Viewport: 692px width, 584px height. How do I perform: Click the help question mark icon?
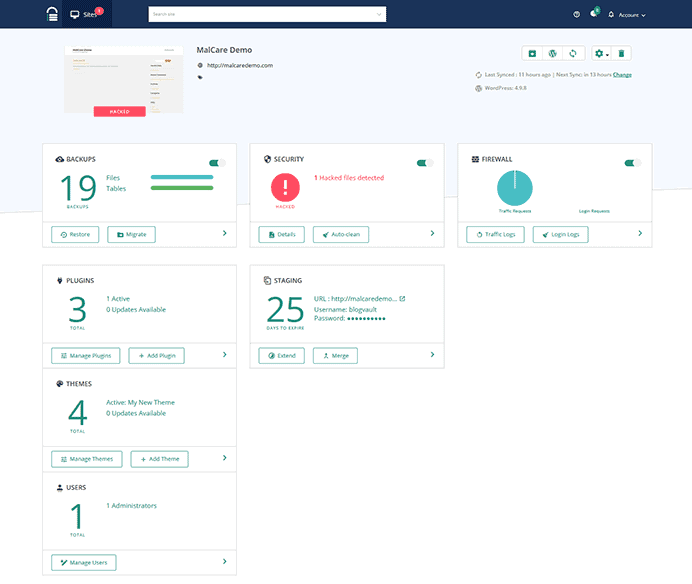(x=576, y=15)
